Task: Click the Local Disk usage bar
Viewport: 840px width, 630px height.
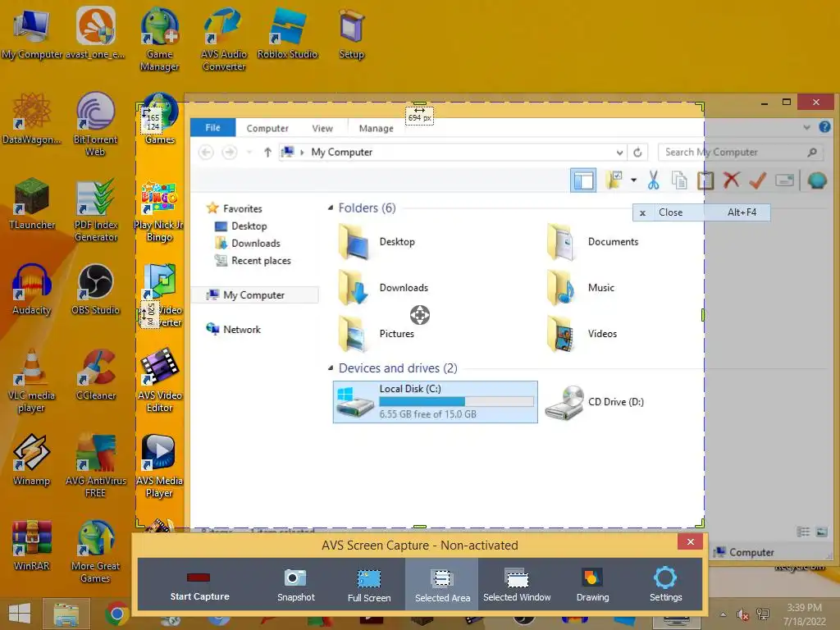Action: point(456,401)
